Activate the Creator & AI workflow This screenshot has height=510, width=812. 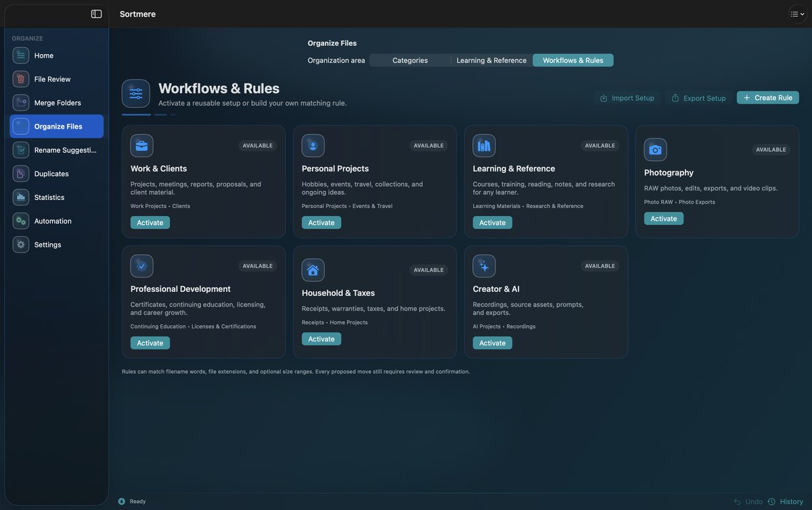point(493,343)
